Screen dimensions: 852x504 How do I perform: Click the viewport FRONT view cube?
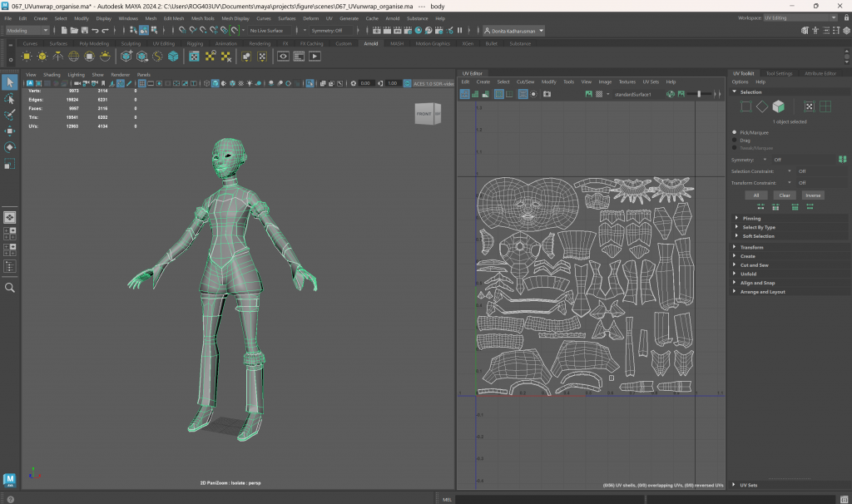pyautogui.click(x=424, y=113)
